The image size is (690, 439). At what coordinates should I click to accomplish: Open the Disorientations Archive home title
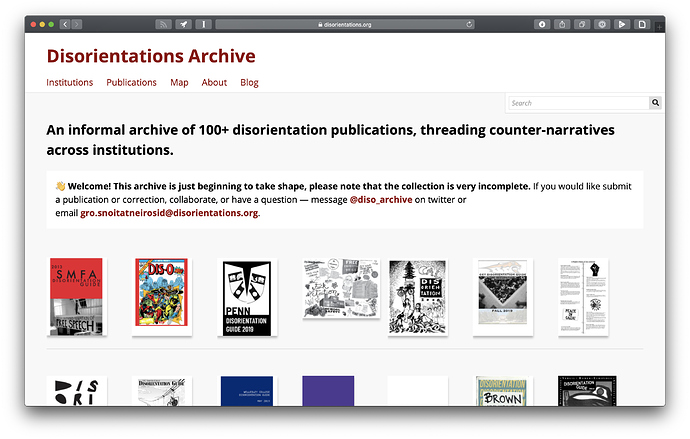click(x=151, y=56)
